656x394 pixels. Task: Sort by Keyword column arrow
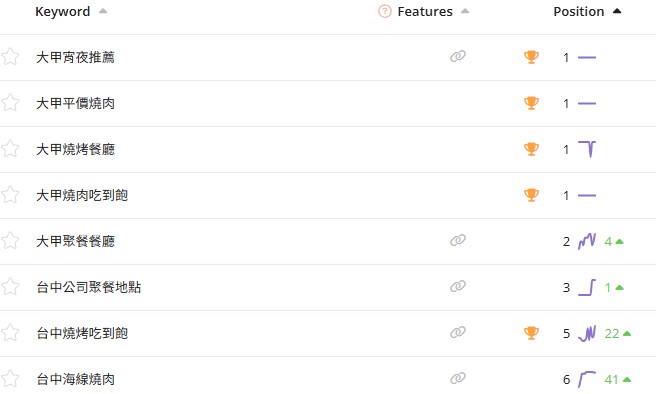[x=103, y=11]
